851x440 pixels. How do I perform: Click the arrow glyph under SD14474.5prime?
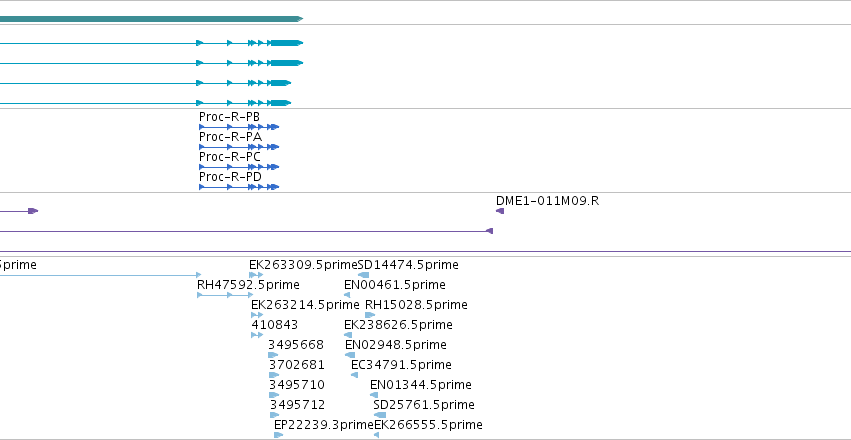coord(364,275)
